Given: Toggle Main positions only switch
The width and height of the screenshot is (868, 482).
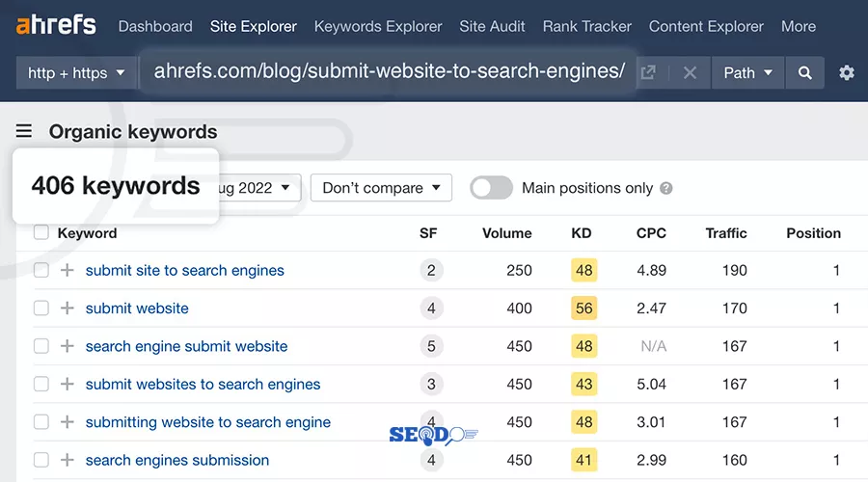Looking at the screenshot, I should pyautogui.click(x=491, y=188).
